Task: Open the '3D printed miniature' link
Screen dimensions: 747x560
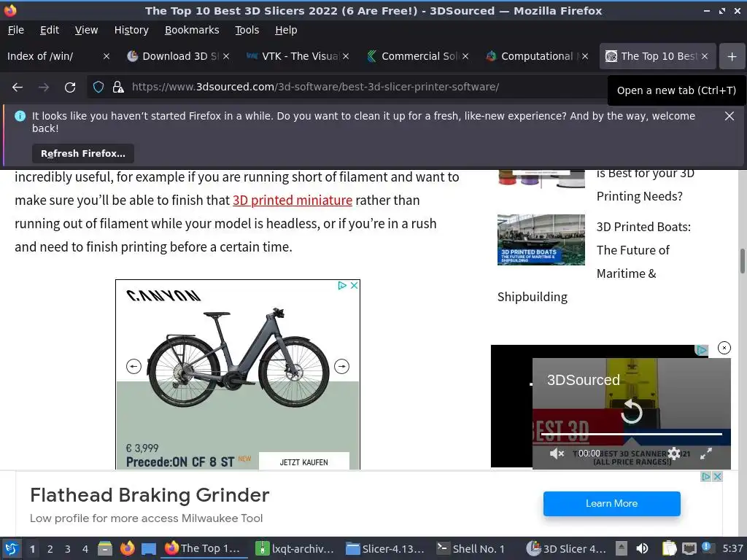Action: (x=293, y=201)
